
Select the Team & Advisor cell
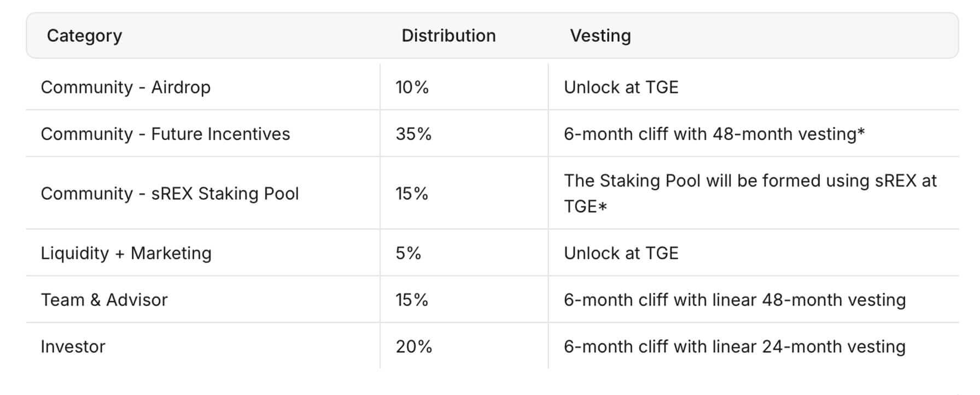click(104, 300)
